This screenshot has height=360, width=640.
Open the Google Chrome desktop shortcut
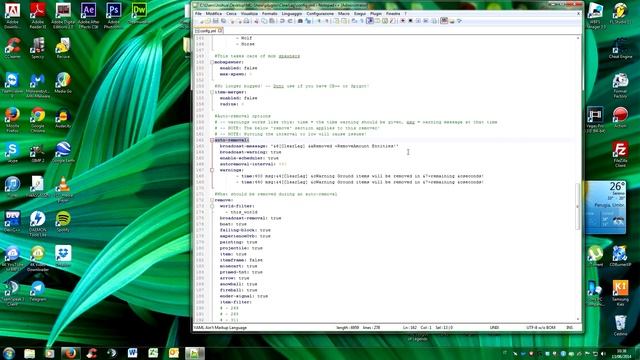38,120
